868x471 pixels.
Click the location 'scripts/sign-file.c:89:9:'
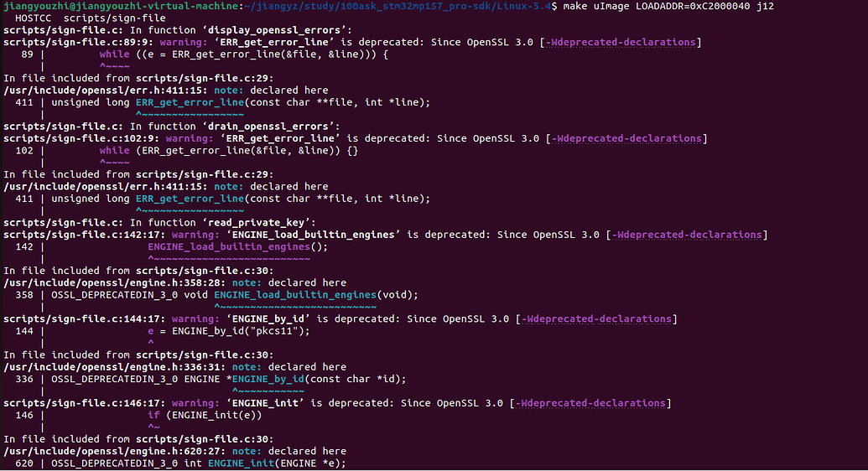click(x=79, y=42)
